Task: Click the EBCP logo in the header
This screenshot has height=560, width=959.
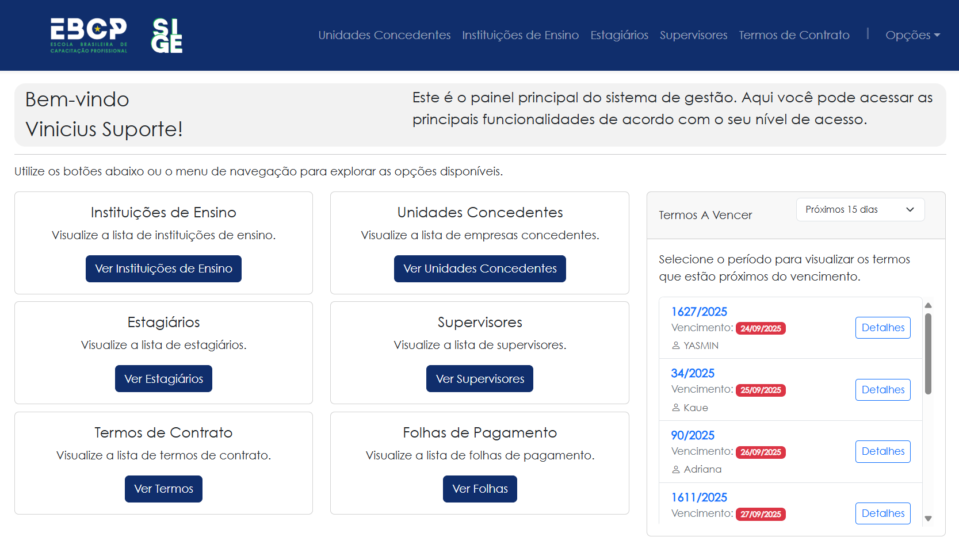Action: (x=89, y=36)
